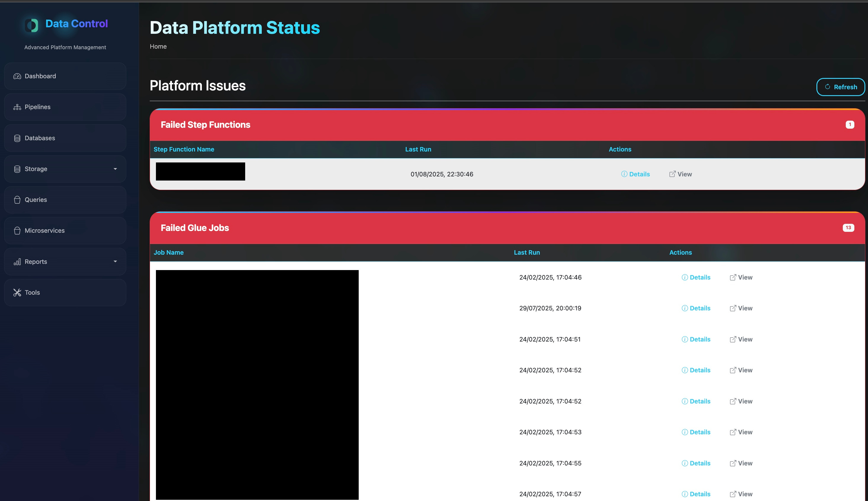Click Details info icon for 29/07/2025 job

[x=684, y=308]
